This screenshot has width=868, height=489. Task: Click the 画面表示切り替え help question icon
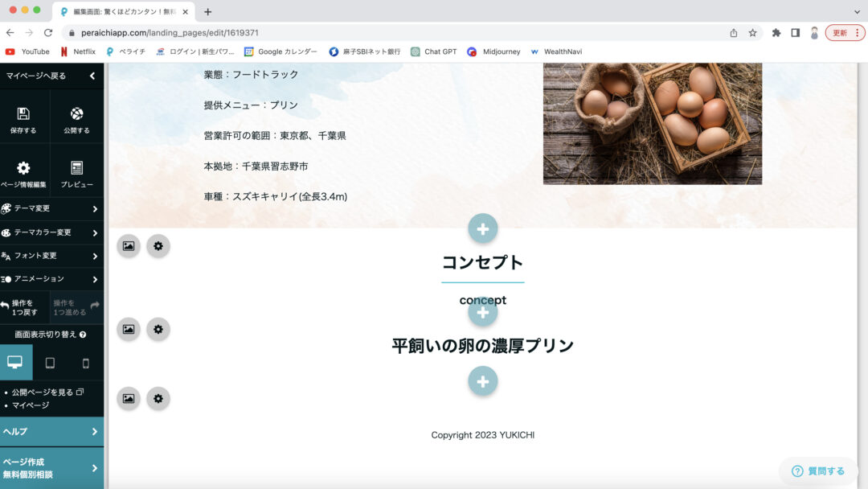83,335
